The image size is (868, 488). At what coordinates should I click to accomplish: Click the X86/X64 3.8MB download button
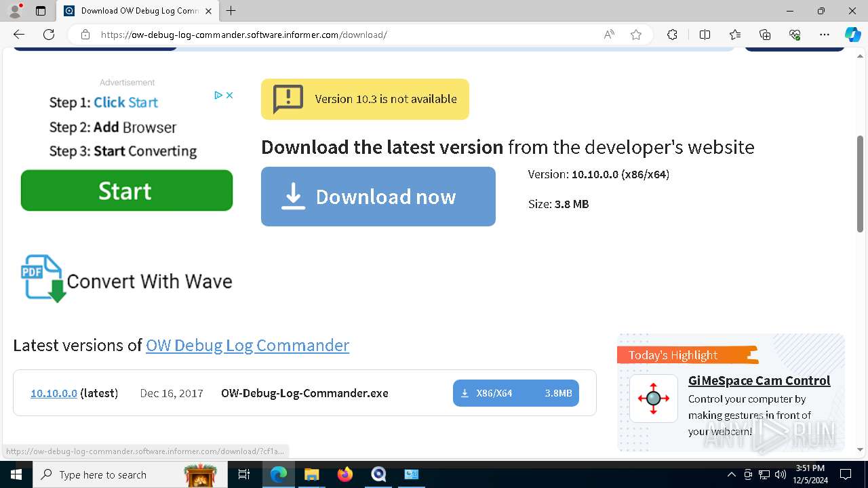(x=516, y=393)
